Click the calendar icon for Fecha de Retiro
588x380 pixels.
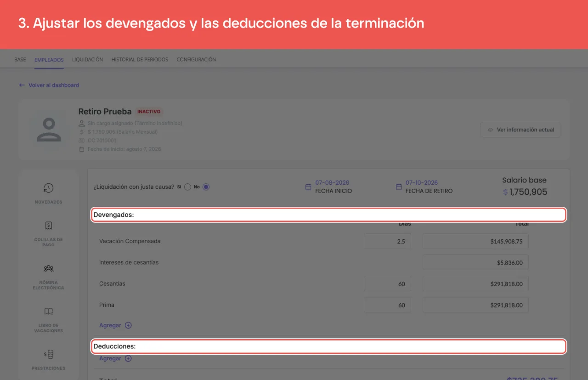click(399, 187)
